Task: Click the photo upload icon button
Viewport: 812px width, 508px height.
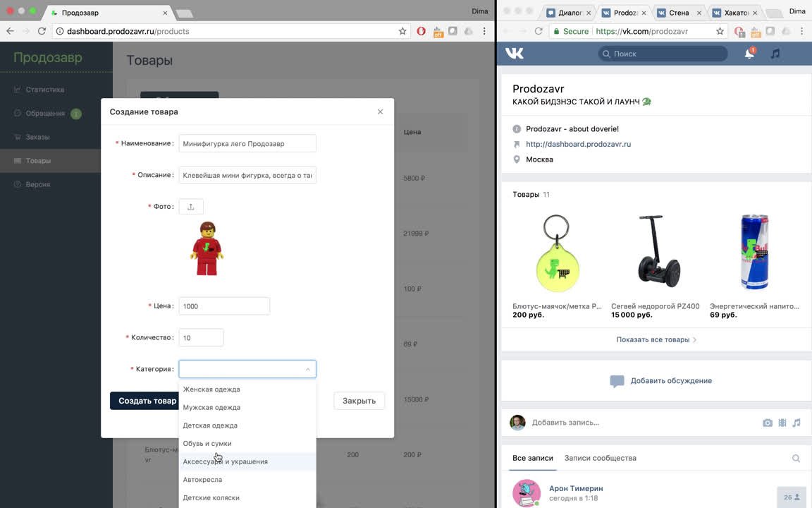Action: tap(190, 207)
